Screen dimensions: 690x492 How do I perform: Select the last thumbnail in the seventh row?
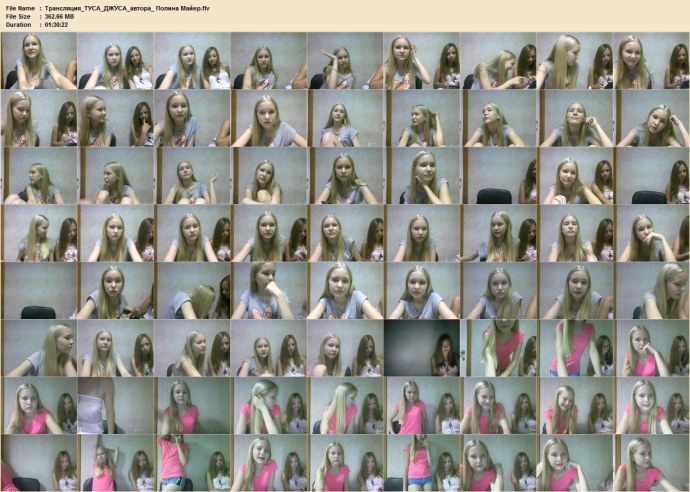[x=651, y=405]
